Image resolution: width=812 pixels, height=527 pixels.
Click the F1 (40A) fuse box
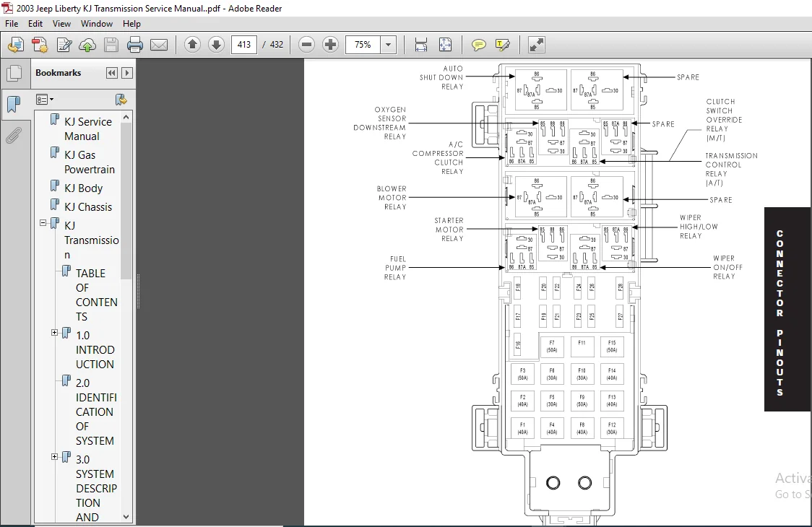coord(522,428)
